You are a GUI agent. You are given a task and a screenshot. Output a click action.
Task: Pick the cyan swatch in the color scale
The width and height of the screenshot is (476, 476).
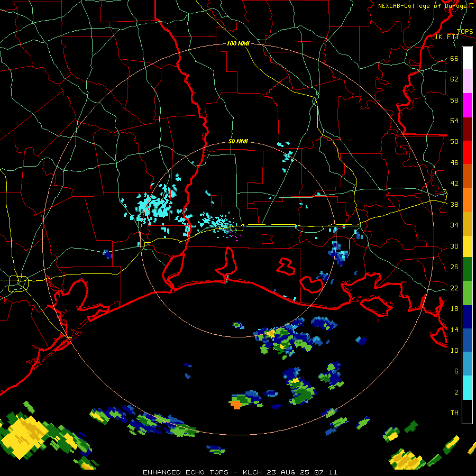point(467,388)
